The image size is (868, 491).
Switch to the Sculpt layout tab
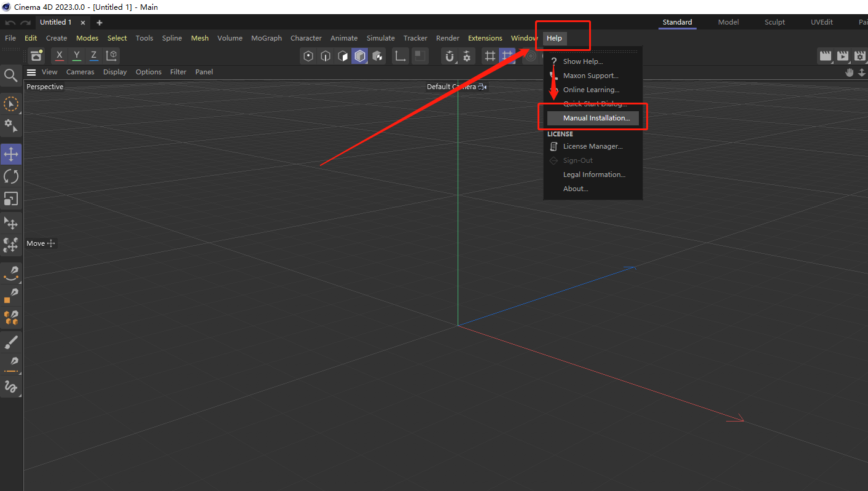pyautogui.click(x=774, y=22)
